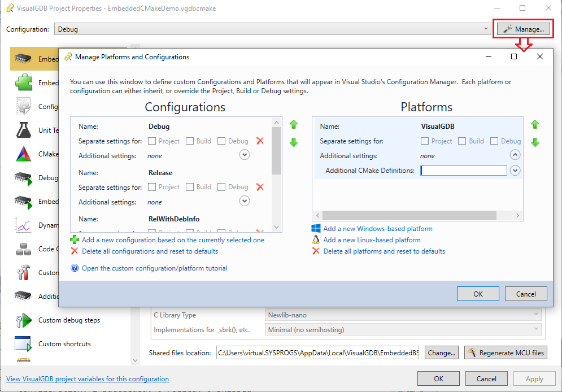Image resolution: width=562 pixels, height=392 pixels.
Task: Move the selected platform down with the green arrow
Action: pyautogui.click(x=535, y=142)
